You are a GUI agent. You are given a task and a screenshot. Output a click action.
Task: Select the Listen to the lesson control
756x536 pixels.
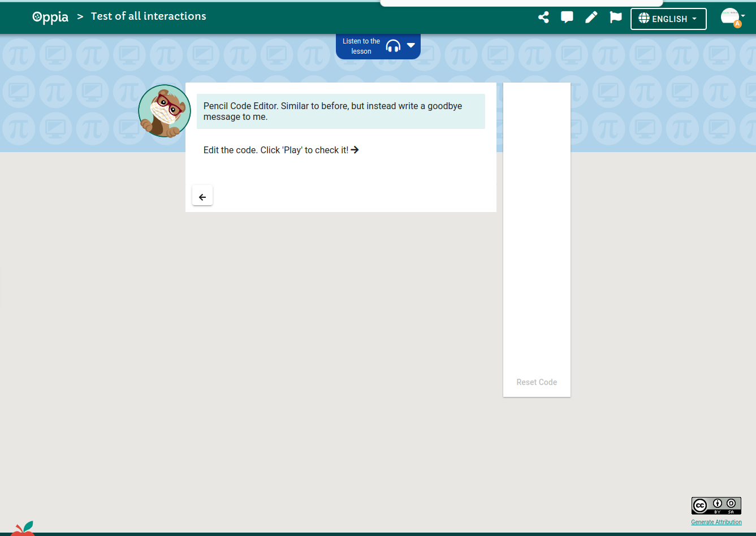(361, 46)
